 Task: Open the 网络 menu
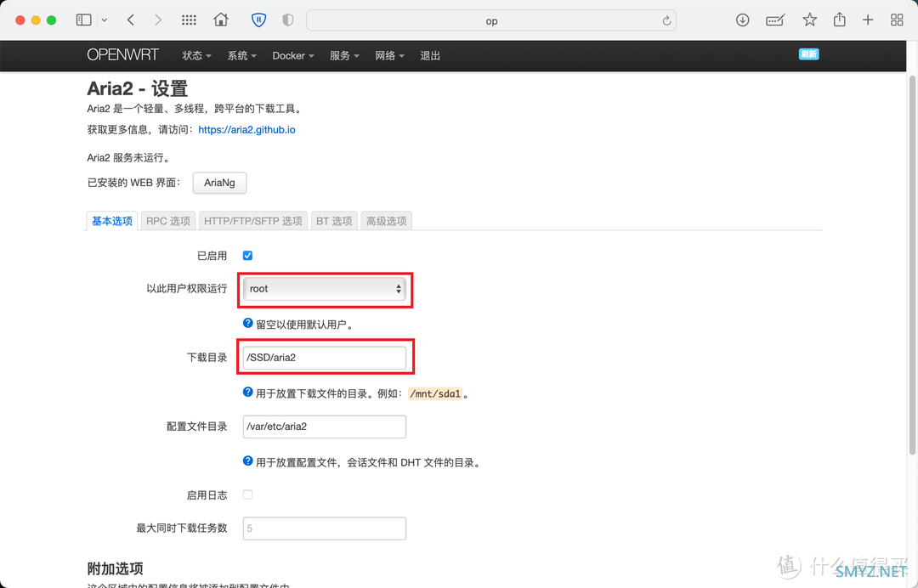[389, 55]
